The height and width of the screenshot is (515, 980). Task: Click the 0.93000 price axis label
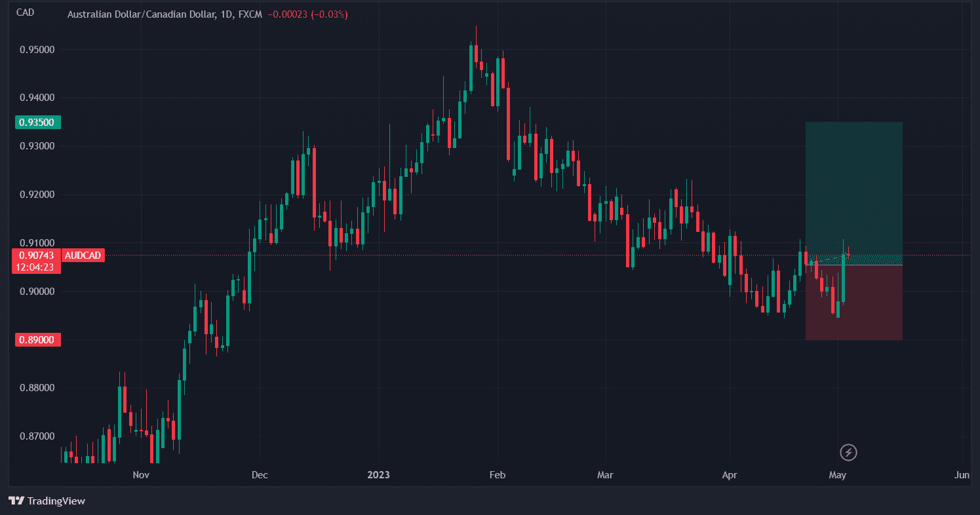point(37,146)
